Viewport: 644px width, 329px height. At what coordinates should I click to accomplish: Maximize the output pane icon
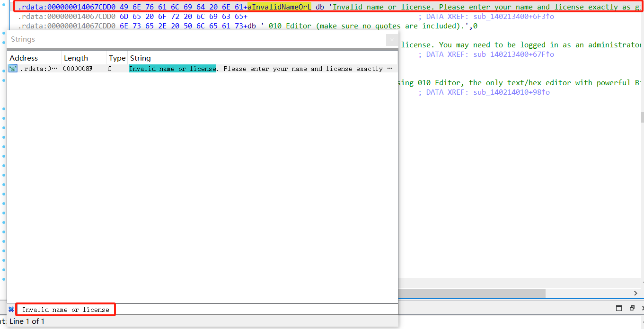(619, 308)
